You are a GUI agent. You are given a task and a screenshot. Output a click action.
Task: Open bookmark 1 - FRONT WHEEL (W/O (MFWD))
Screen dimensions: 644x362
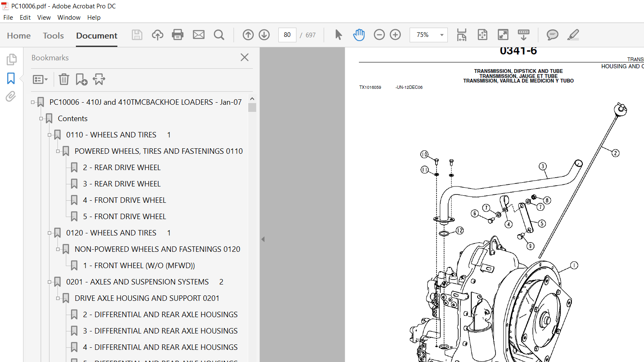(139, 266)
